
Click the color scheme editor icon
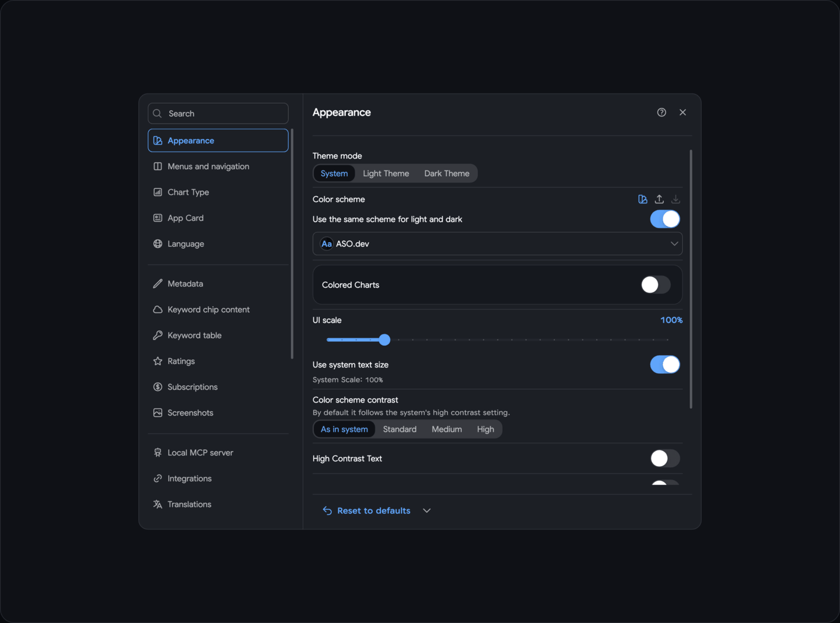[x=643, y=199]
